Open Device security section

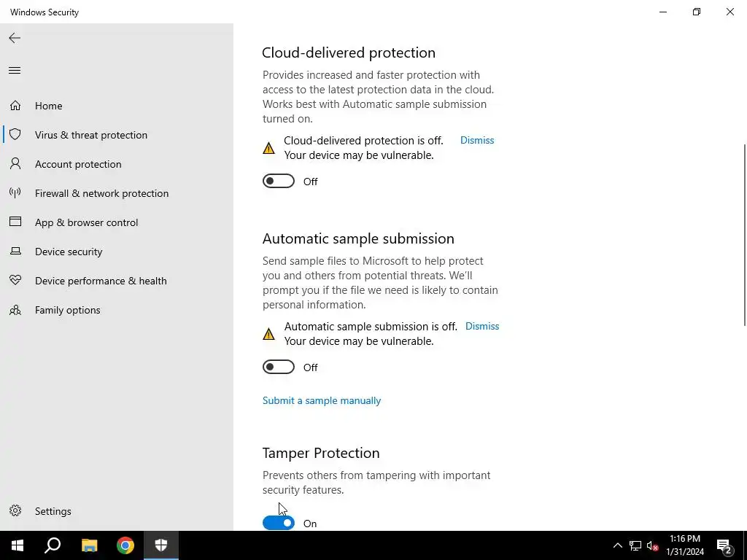[69, 252]
